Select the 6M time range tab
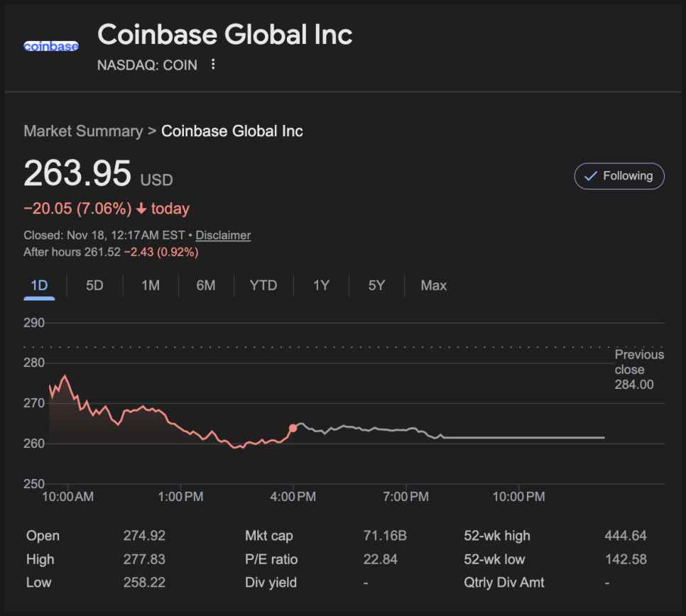 tap(206, 285)
